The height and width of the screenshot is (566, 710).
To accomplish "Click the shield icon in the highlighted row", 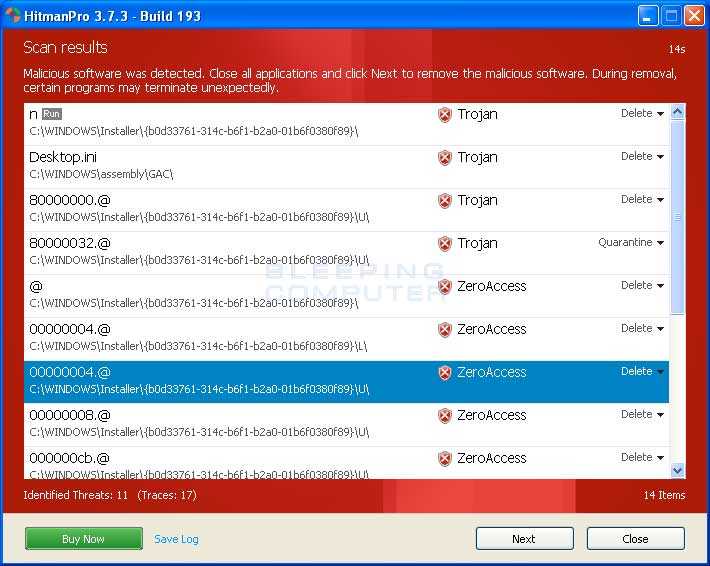I will pyautogui.click(x=445, y=373).
